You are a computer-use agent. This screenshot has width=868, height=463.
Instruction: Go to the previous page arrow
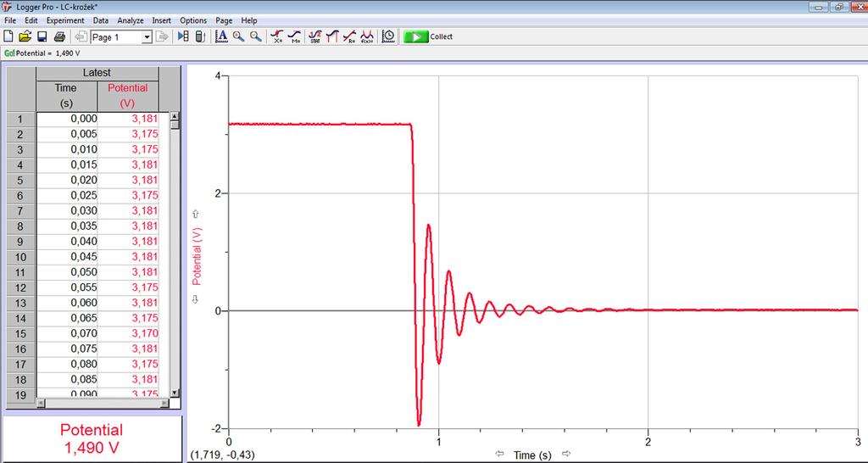[x=81, y=36]
